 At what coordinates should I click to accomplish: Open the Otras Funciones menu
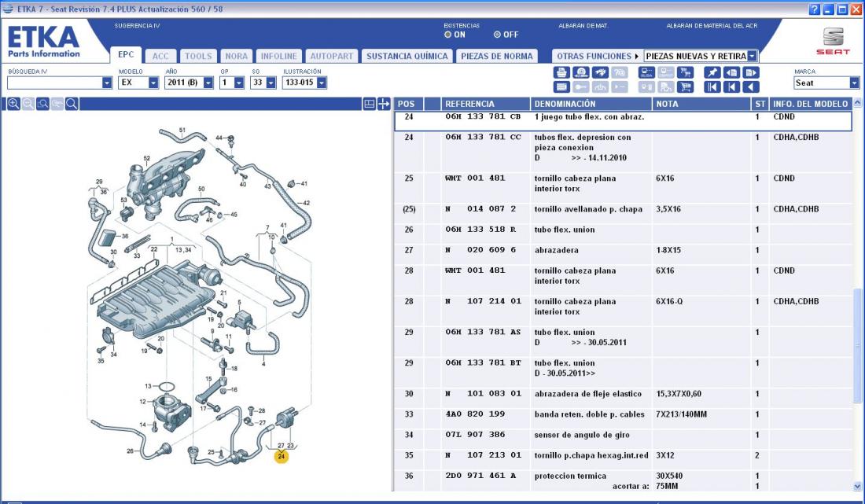pyautogui.click(x=598, y=57)
